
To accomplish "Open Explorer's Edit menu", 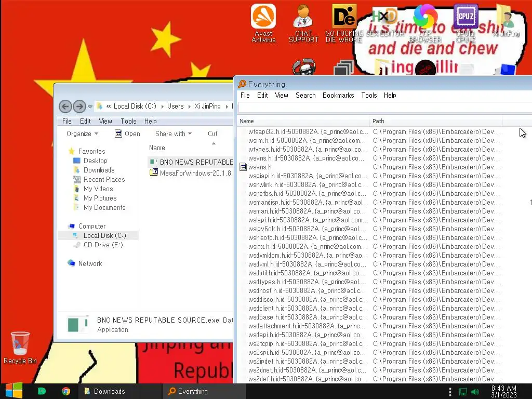I will (85, 121).
